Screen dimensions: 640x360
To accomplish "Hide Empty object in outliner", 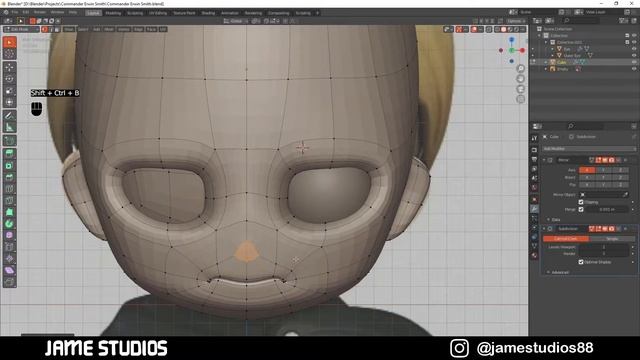I will click(634, 69).
